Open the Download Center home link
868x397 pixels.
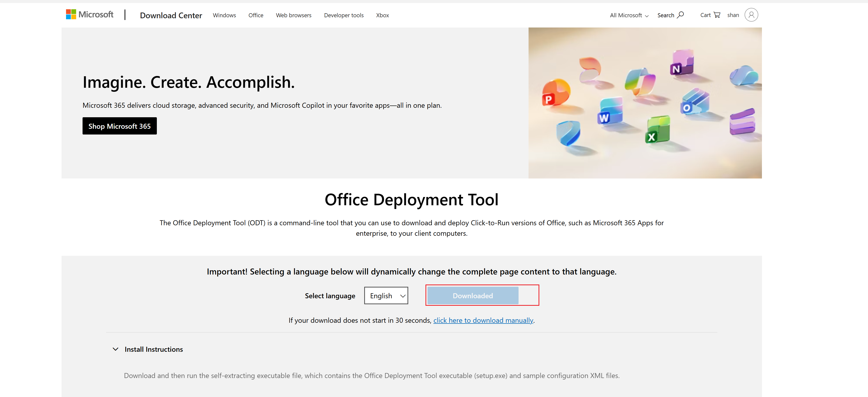click(171, 15)
